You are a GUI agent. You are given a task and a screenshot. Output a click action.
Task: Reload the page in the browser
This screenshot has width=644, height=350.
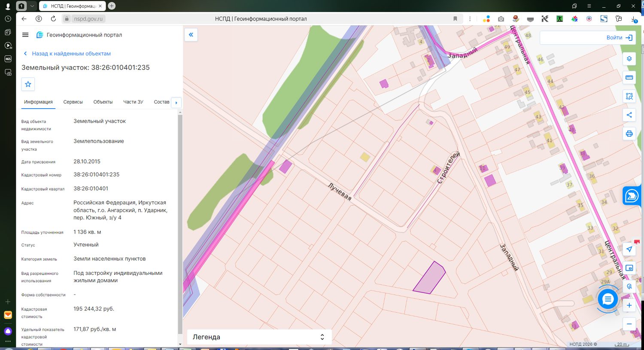coord(53,19)
